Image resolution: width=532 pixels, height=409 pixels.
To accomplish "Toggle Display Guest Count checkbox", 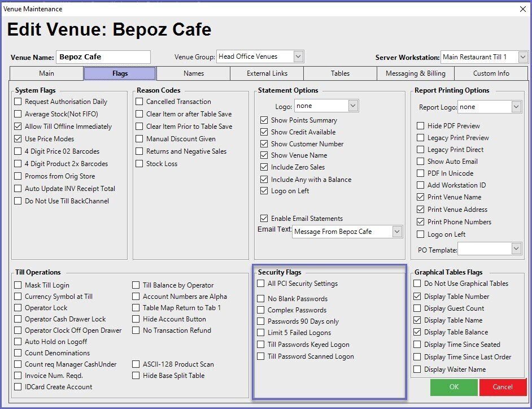I will tap(418, 308).
